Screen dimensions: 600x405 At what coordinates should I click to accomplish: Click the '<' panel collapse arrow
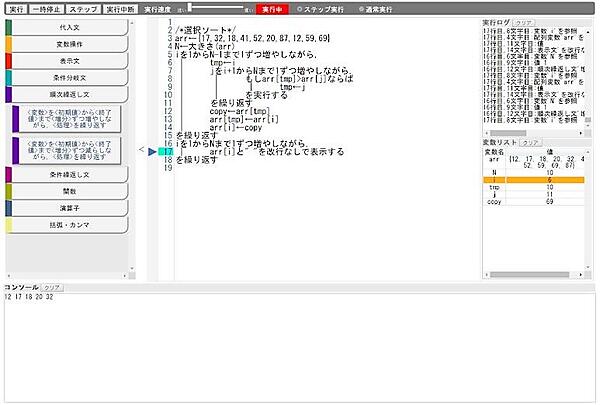coord(141,152)
